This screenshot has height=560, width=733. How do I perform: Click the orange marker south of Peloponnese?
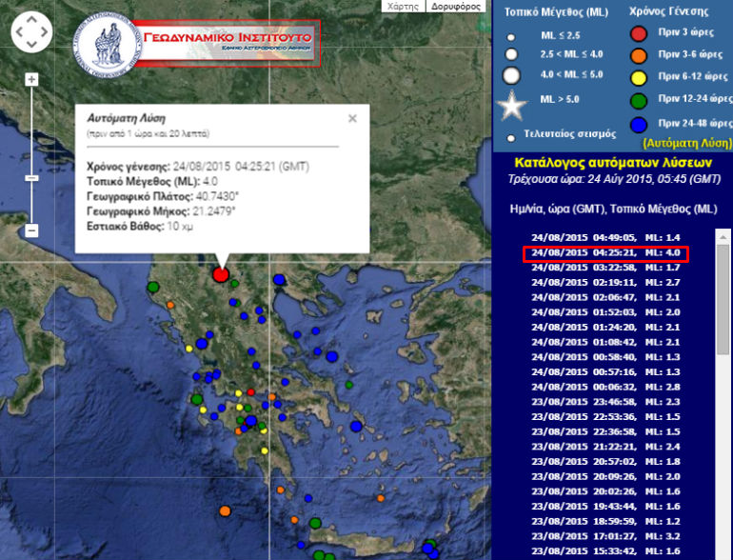(x=225, y=511)
